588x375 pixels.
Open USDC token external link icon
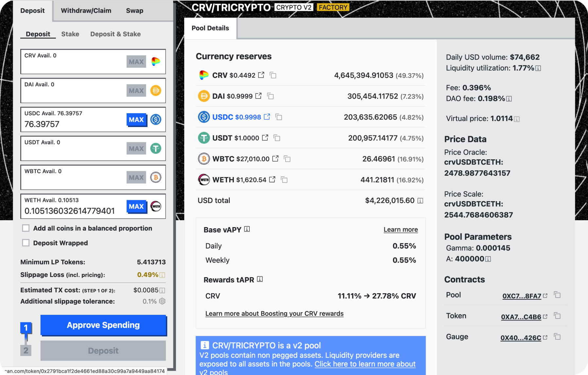click(x=267, y=117)
